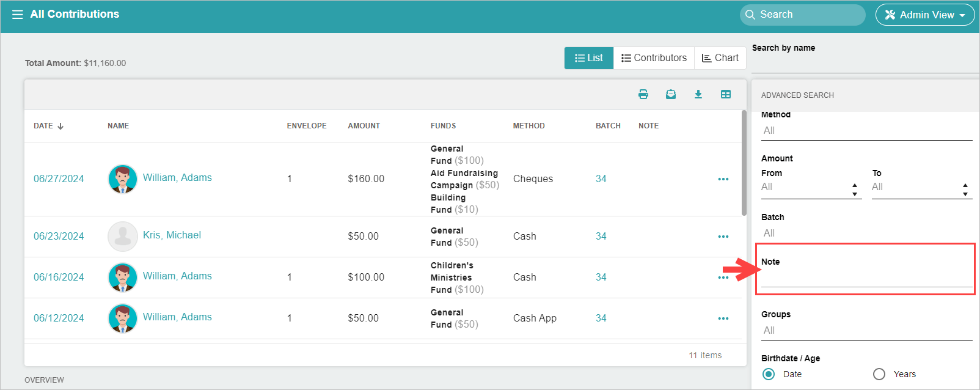Click the METHOD column header

pyautogui.click(x=529, y=126)
